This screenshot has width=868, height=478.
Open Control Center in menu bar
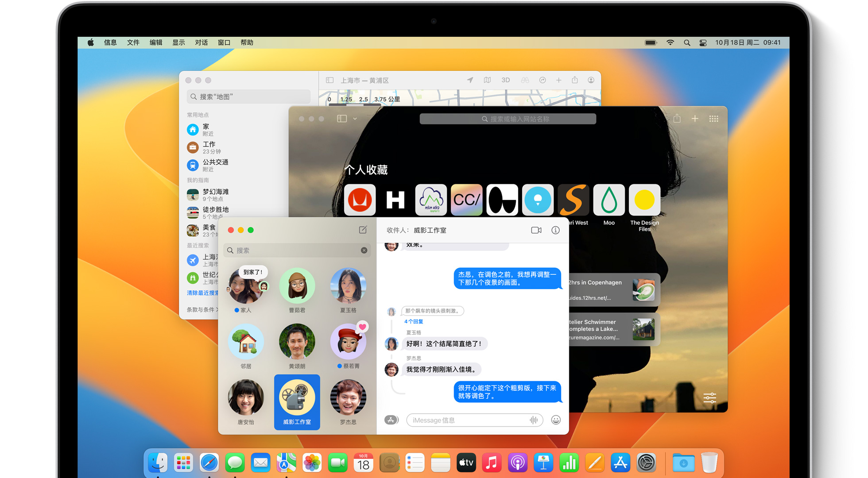tap(703, 42)
